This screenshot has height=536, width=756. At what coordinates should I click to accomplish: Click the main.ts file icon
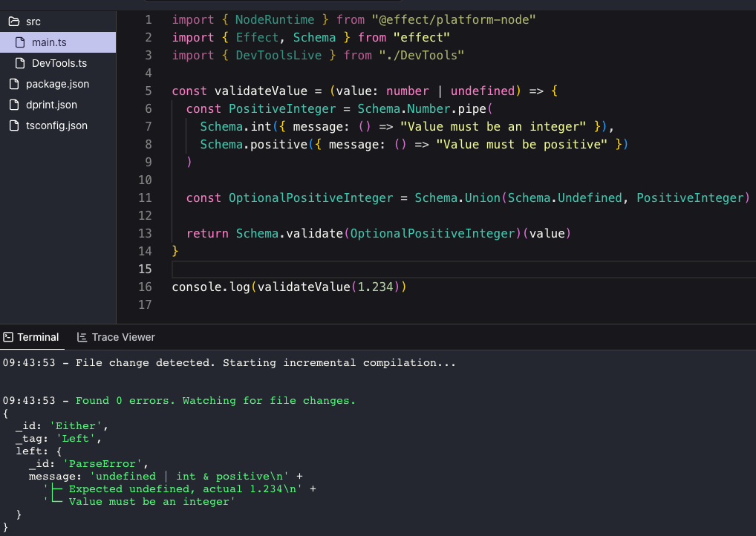[20, 42]
